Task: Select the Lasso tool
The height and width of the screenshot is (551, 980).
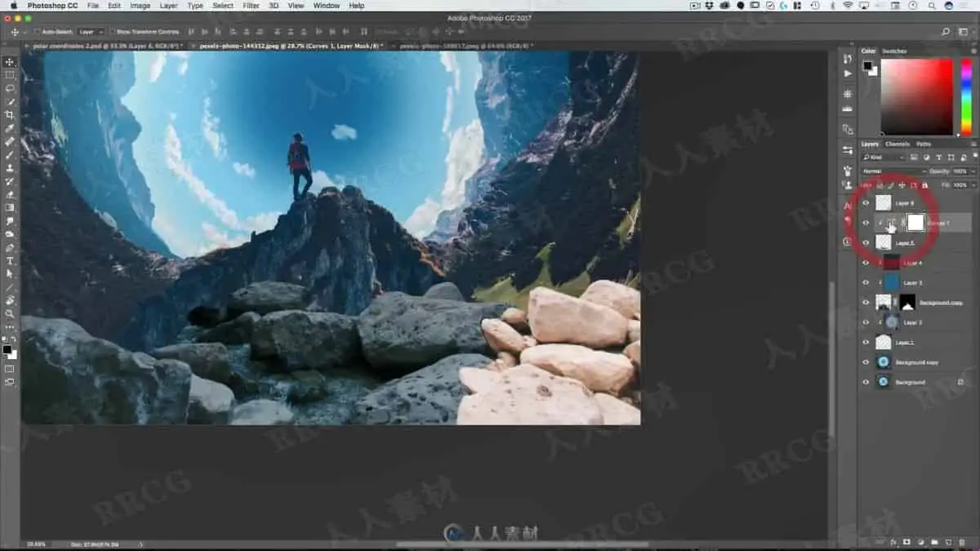Action: 10,88
